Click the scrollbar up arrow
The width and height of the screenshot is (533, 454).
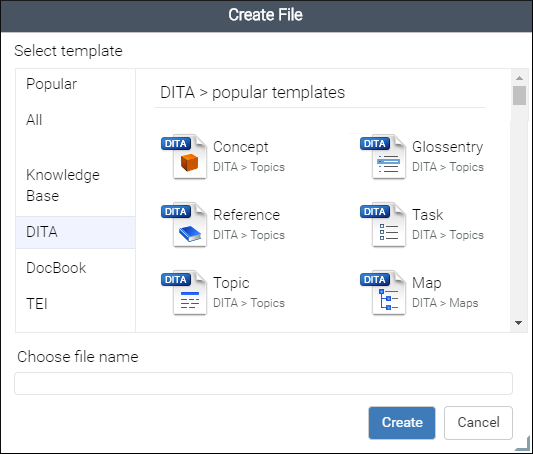pos(519,78)
